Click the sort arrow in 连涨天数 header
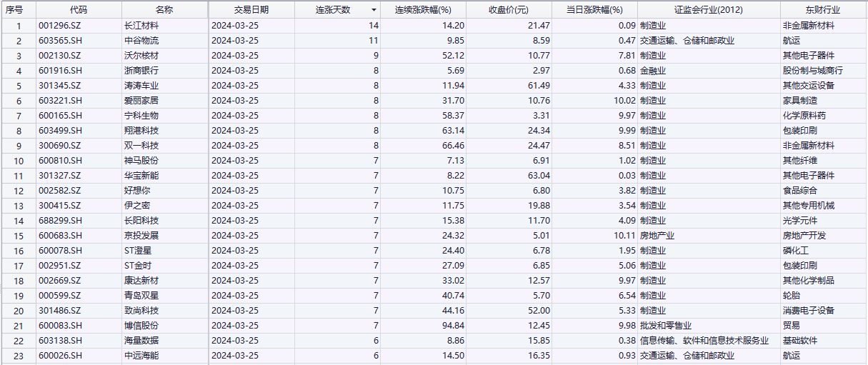Image resolution: width=868 pixels, height=365 pixels. click(374, 10)
